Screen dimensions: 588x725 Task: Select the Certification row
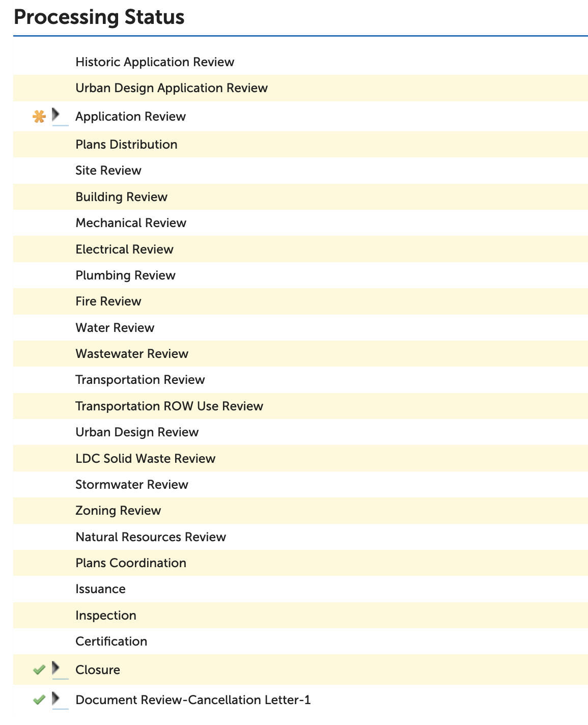click(300, 642)
